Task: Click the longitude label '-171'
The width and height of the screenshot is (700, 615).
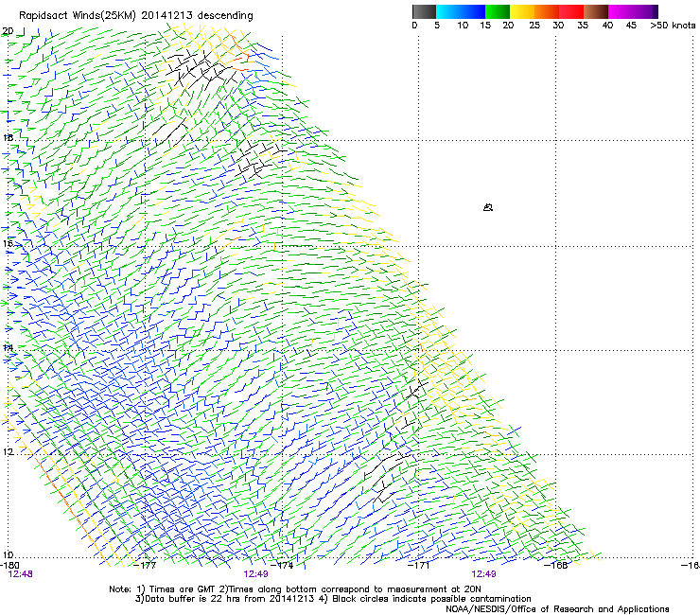Action: click(419, 565)
